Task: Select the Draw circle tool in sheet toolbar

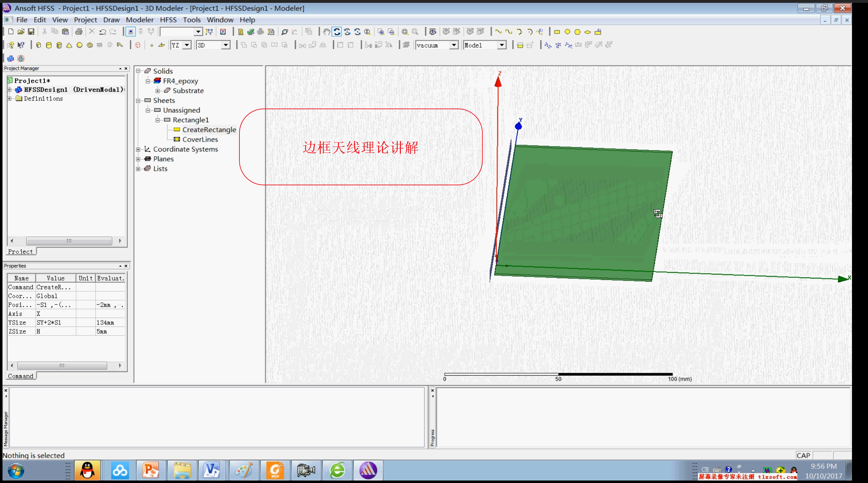Action: pos(567,32)
